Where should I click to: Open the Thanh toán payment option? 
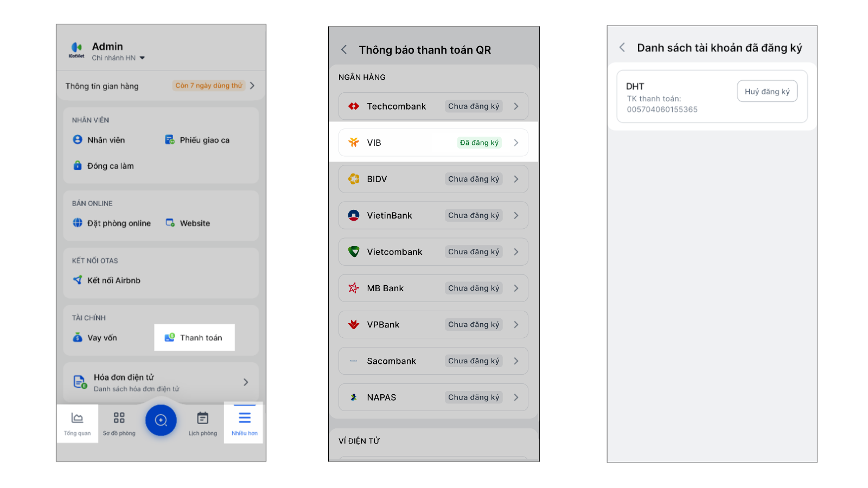[194, 338]
